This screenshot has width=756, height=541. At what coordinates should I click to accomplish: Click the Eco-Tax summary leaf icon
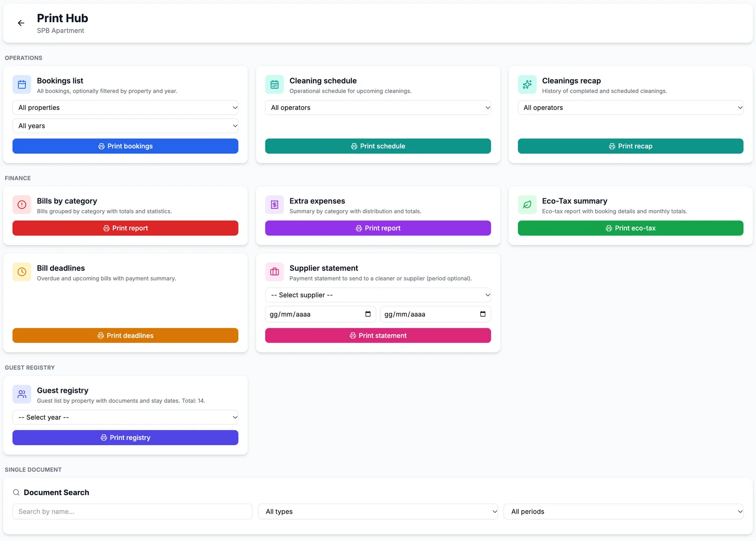pyautogui.click(x=527, y=205)
